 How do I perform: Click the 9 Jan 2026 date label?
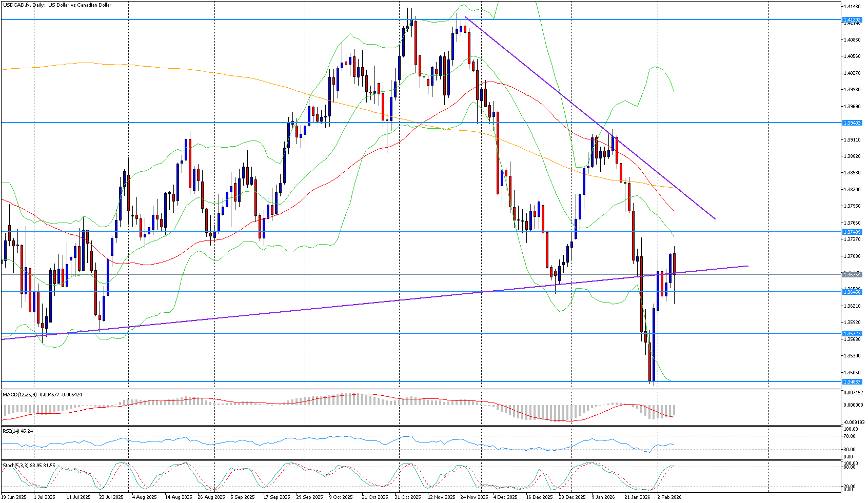[603, 497]
